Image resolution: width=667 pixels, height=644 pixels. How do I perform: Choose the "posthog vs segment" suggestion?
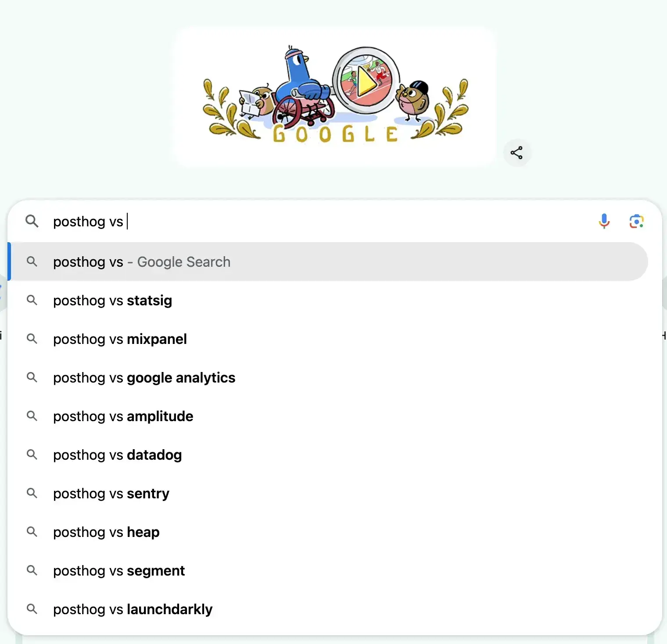[119, 571]
